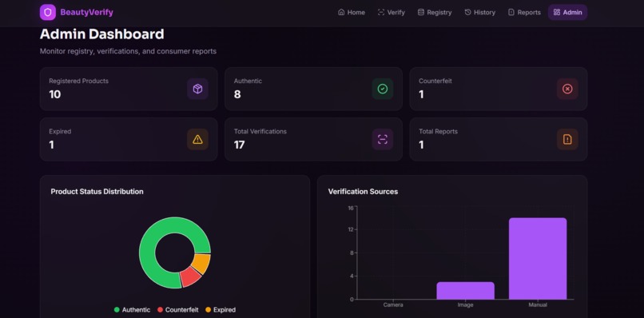This screenshot has width=644, height=318.
Task: Click the Total Verifications value 17
Action: pos(239,145)
